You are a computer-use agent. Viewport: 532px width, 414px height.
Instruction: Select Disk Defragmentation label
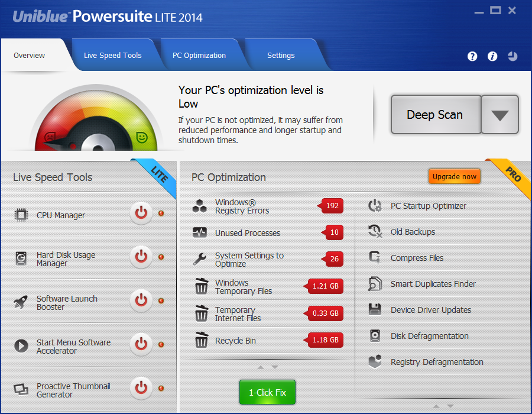click(x=430, y=336)
